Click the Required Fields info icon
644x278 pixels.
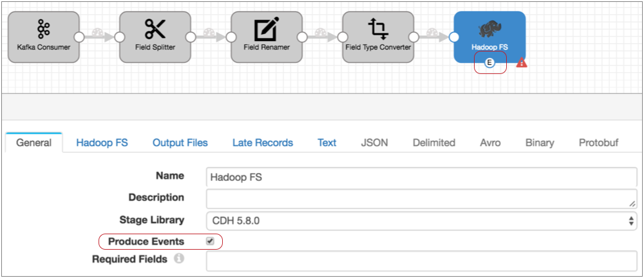[x=178, y=259]
